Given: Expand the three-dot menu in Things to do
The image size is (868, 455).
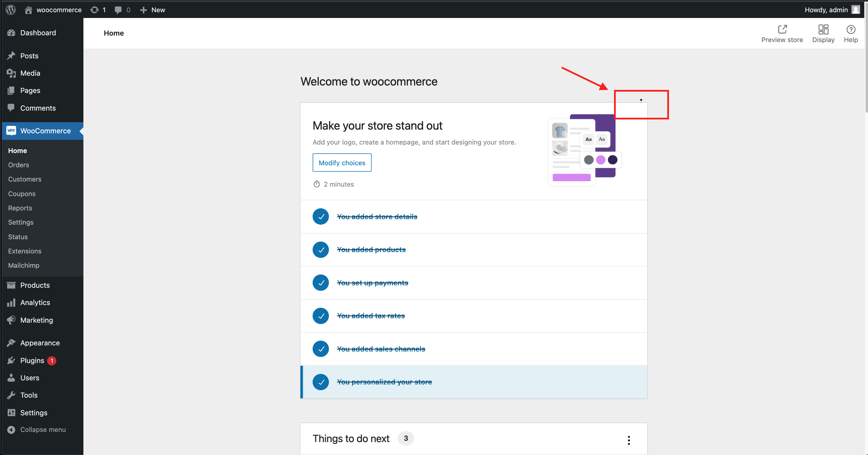Looking at the screenshot, I should [628, 440].
